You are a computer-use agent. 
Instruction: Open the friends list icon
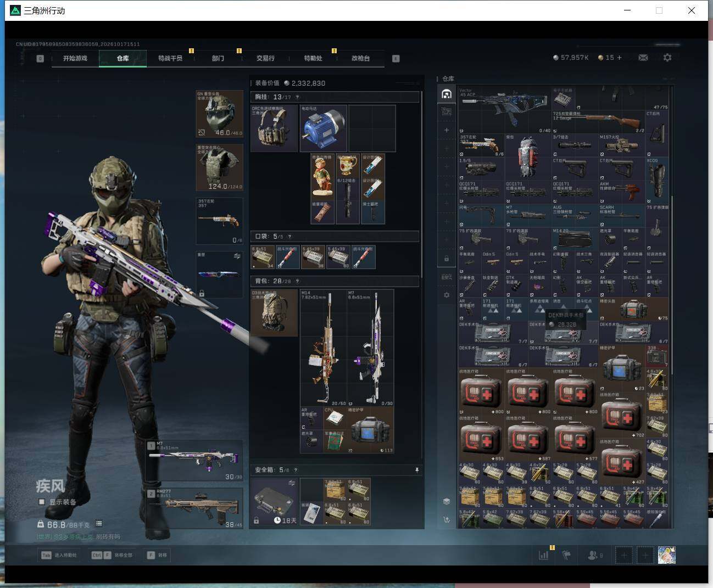(595, 555)
